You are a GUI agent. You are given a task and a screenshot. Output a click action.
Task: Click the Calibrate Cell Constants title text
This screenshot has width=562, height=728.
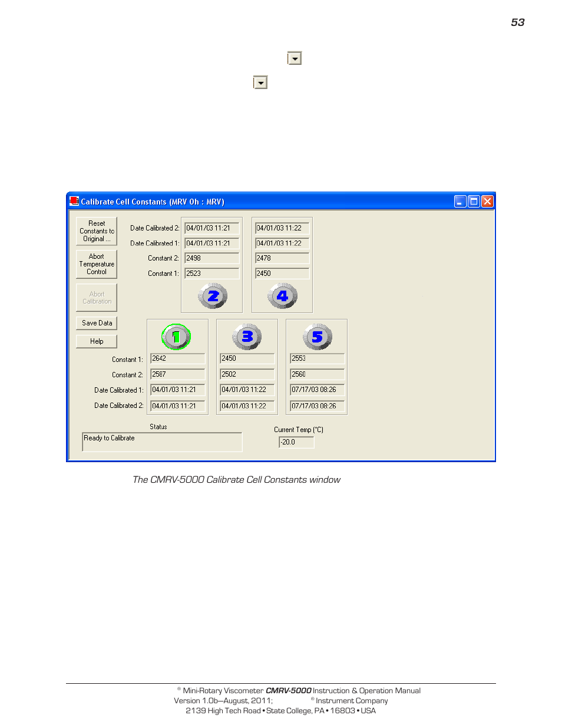click(153, 202)
